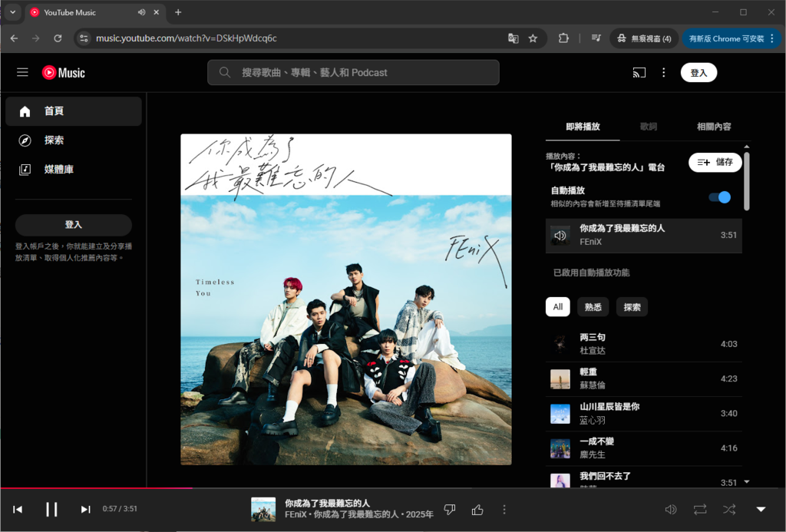This screenshot has width=786, height=532.
Task: Play 我們回不去了 from the queue
Action: click(644, 477)
